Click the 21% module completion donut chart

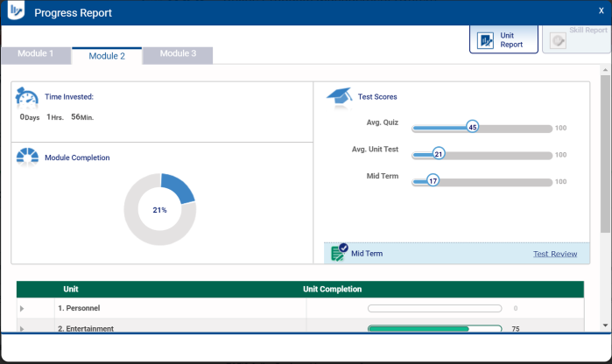tap(159, 209)
